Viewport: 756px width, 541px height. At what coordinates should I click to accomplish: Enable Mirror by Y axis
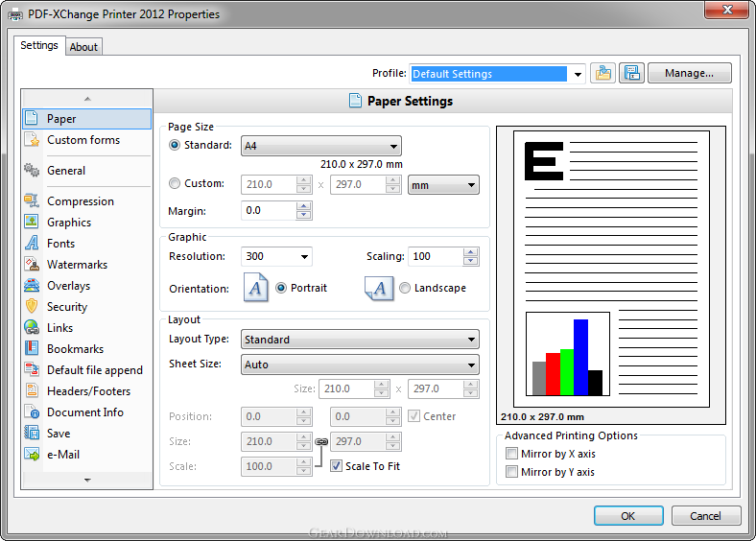coord(511,472)
